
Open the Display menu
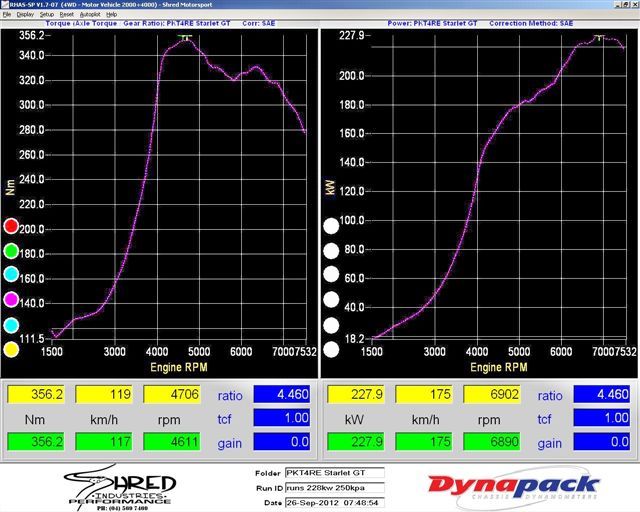tap(25, 15)
